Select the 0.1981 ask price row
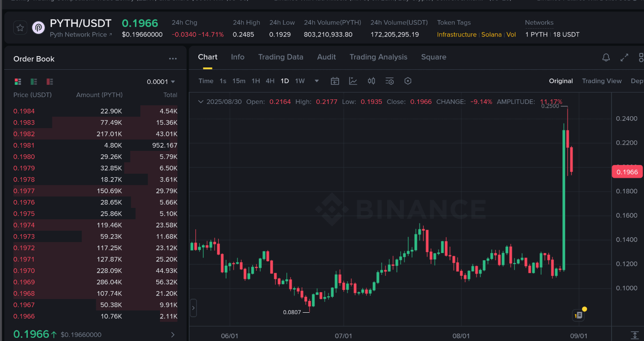This screenshot has height=341, width=644. point(95,145)
